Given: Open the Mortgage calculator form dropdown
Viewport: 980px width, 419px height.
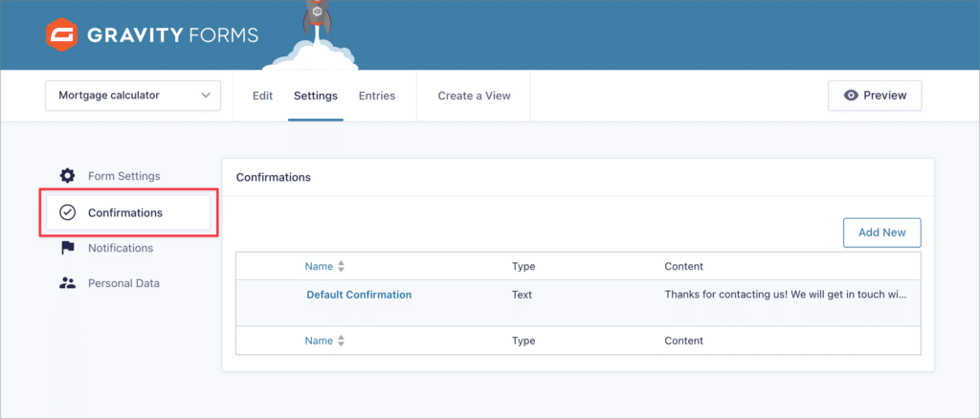Looking at the screenshot, I should [x=133, y=96].
